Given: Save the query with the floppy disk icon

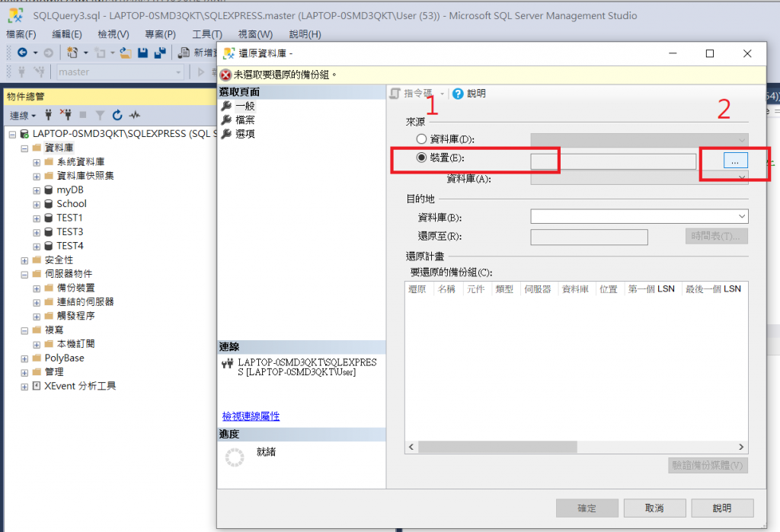Looking at the screenshot, I should pos(142,53).
